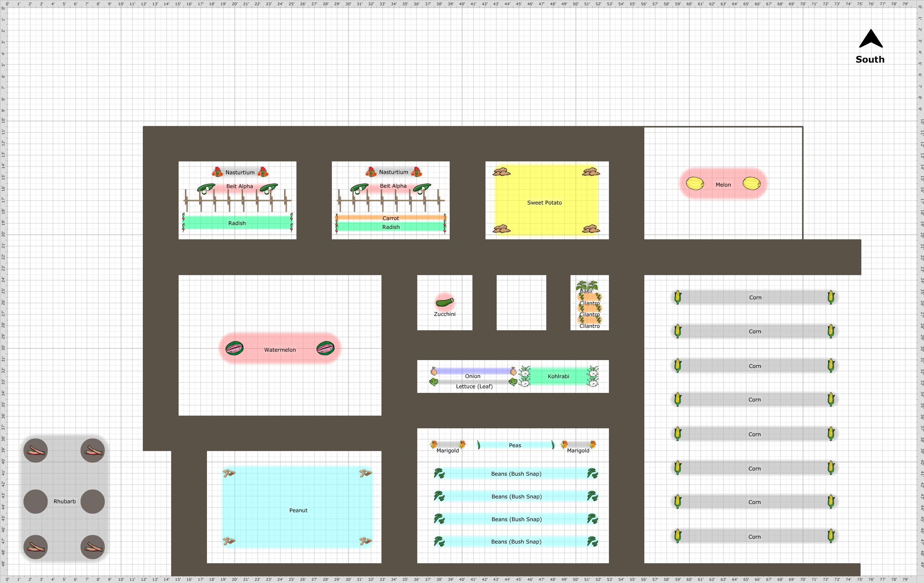Image resolution: width=924 pixels, height=583 pixels.
Task: Select the lettuce icon at the left of the row
Action: [x=434, y=382]
